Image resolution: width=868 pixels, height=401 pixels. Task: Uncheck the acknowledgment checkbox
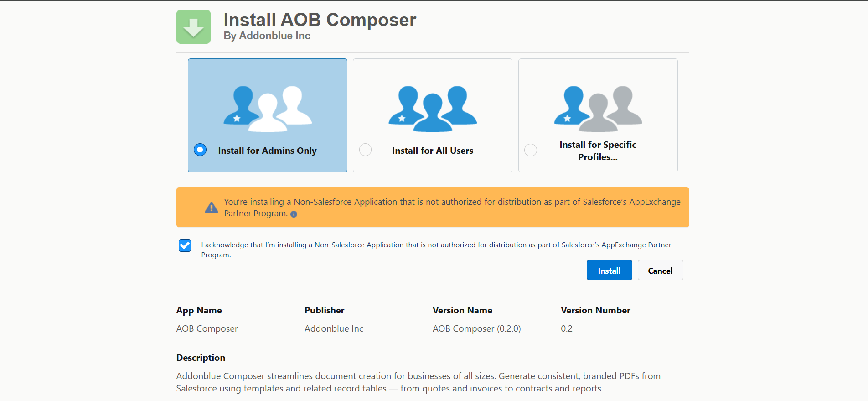[x=185, y=245]
